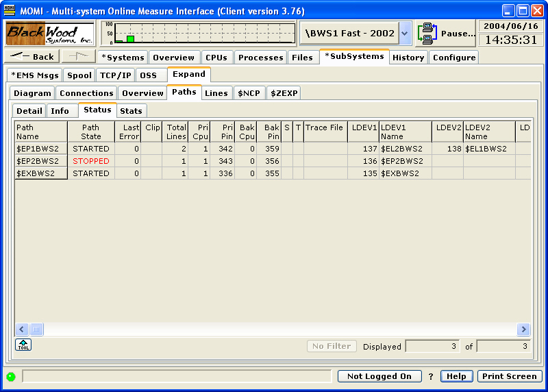Click the question mark help icon

431,376
